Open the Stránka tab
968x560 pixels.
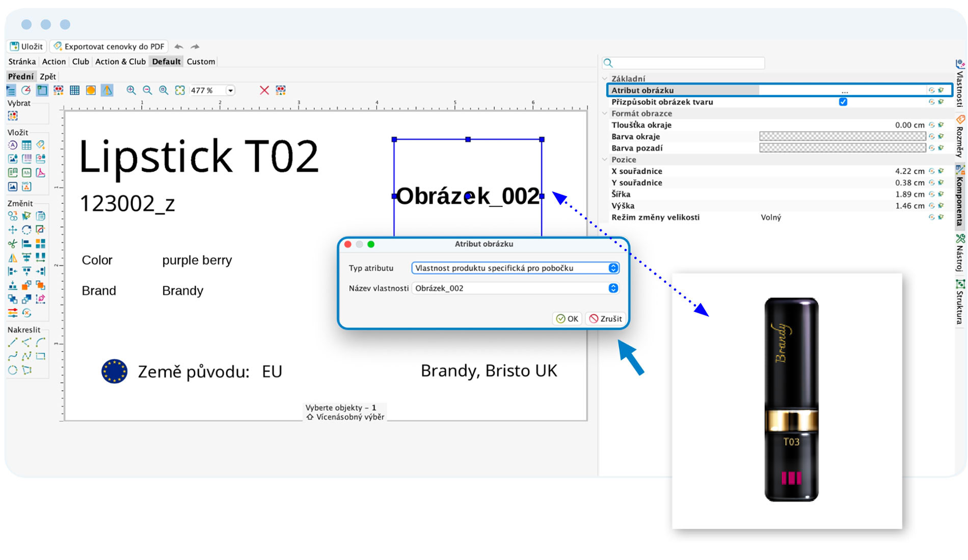22,62
